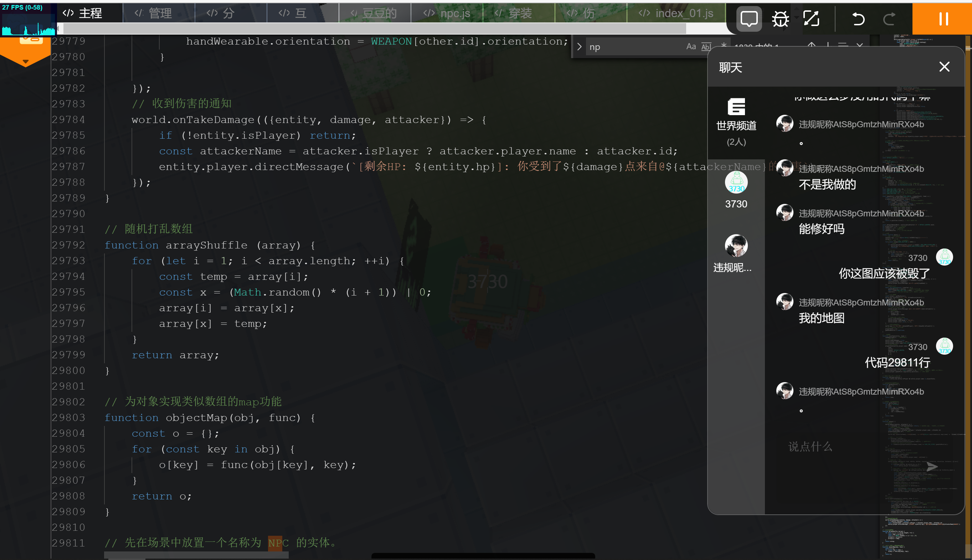Toggle match case (Aa) in search

click(691, 47)
